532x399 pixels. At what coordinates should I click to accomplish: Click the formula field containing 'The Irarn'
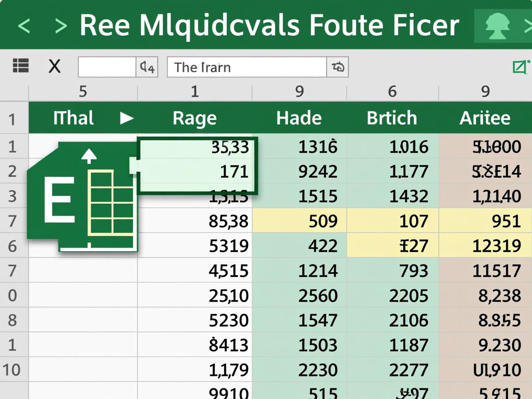pyautogui.click(x=247, y=67)
